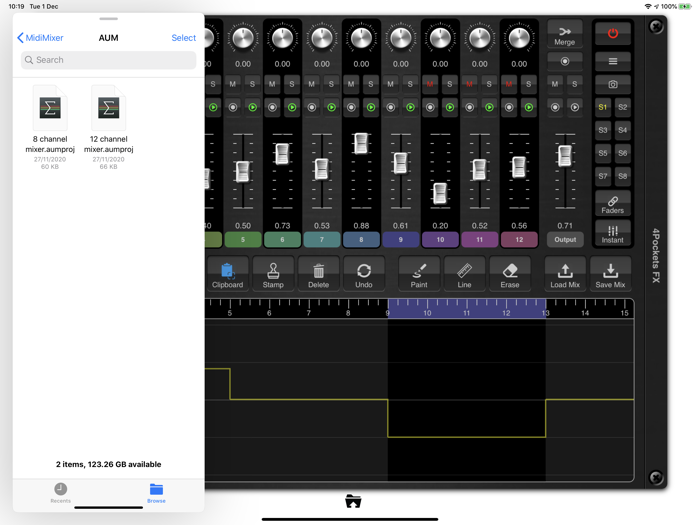Select the Output label
The width and height of the screenshot is (700, 525).
(x=565, y=240)
